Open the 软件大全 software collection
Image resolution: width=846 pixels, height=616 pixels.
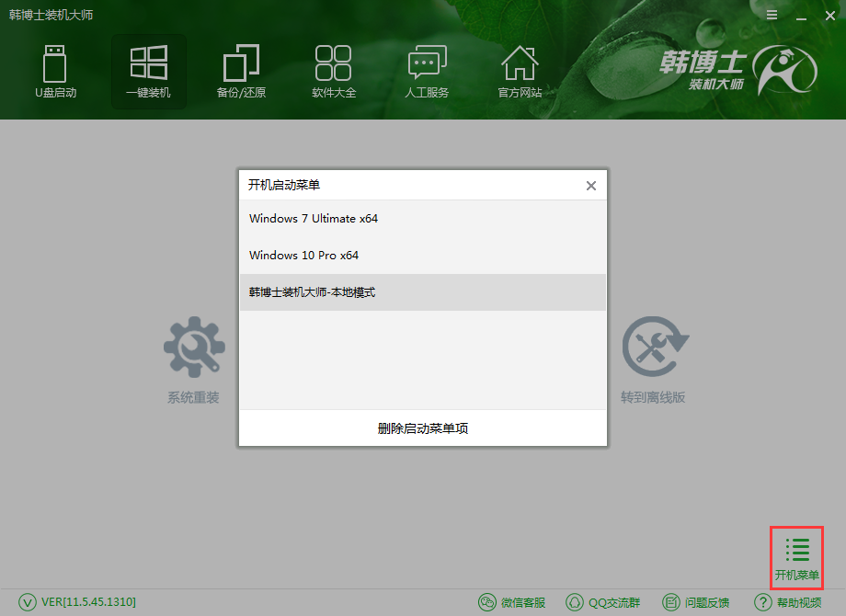point(333,72)
